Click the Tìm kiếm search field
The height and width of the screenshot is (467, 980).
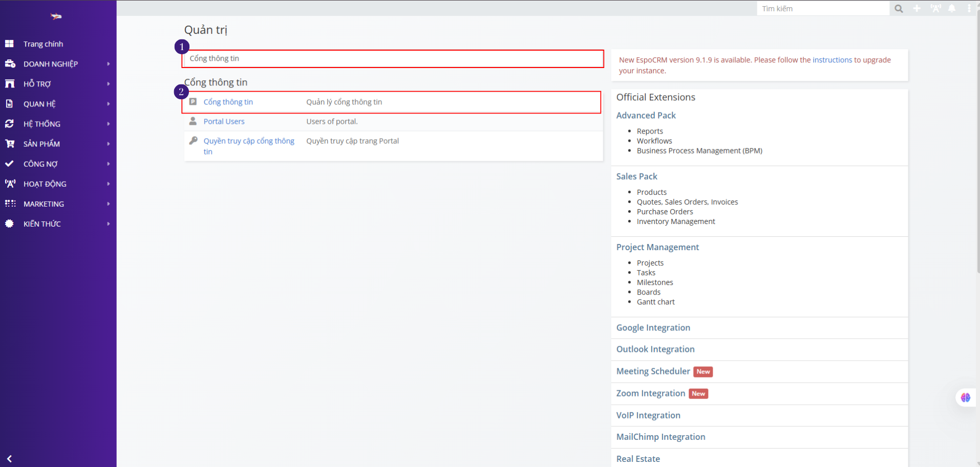[x=822, y=9]
